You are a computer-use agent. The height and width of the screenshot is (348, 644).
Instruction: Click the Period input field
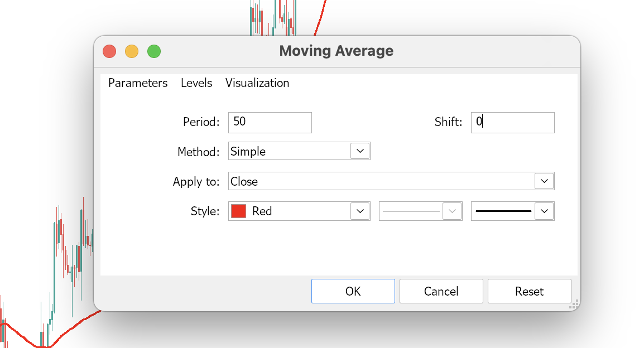270,122
